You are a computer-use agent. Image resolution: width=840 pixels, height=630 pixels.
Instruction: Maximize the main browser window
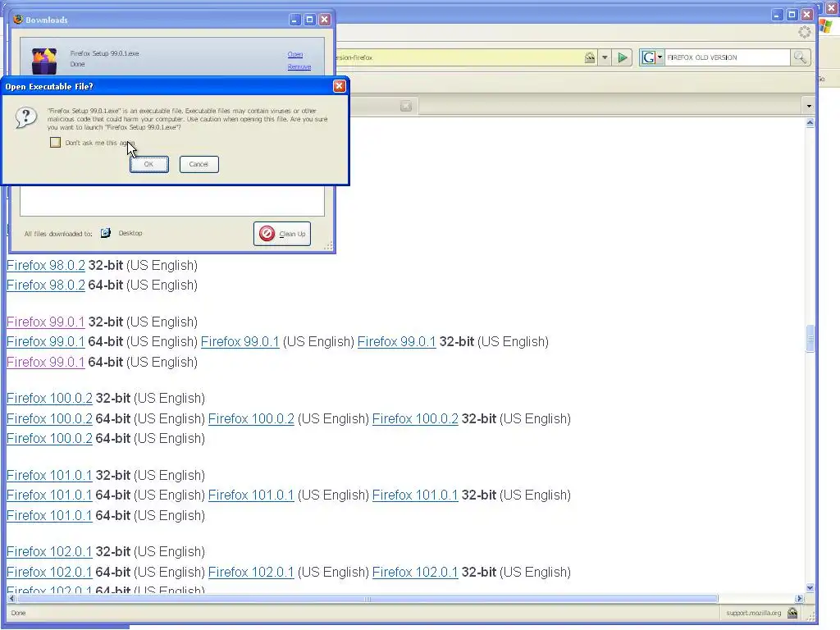pos(792,15)
